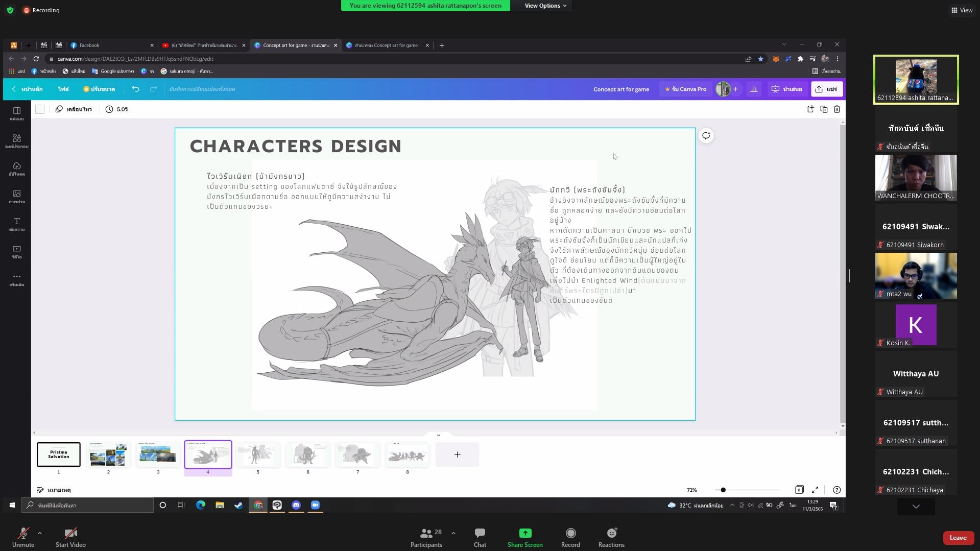
Task: Delete the page using trash icon
Action: coord(836,109)
